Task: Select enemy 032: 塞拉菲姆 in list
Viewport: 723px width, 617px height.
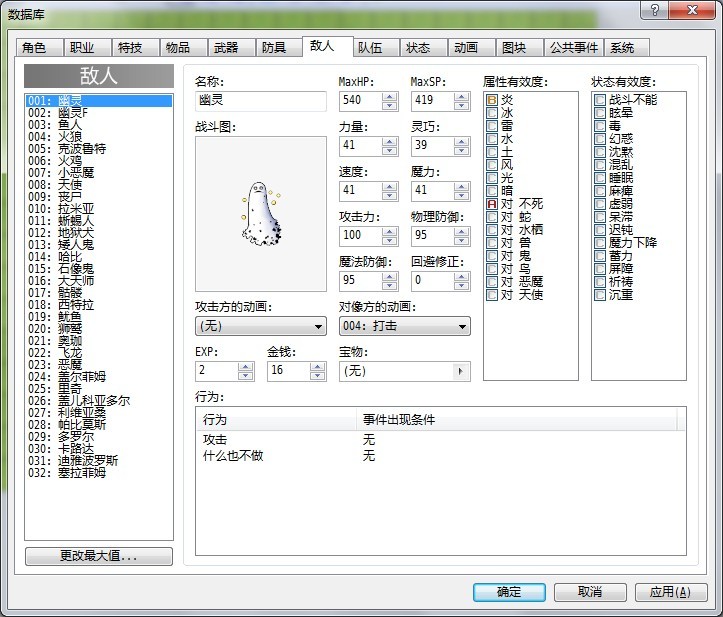Action: (x=99, y=472)
